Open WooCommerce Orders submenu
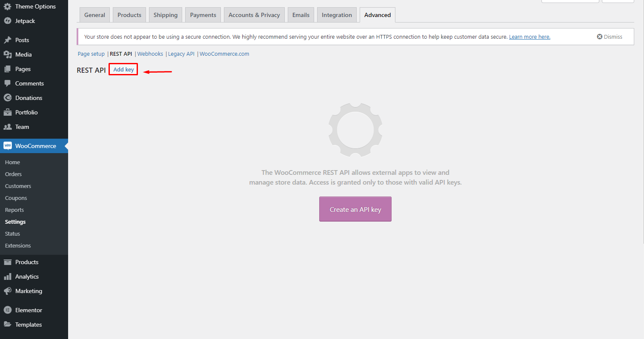This screenshot has height=339, width=644. [34, 174]
